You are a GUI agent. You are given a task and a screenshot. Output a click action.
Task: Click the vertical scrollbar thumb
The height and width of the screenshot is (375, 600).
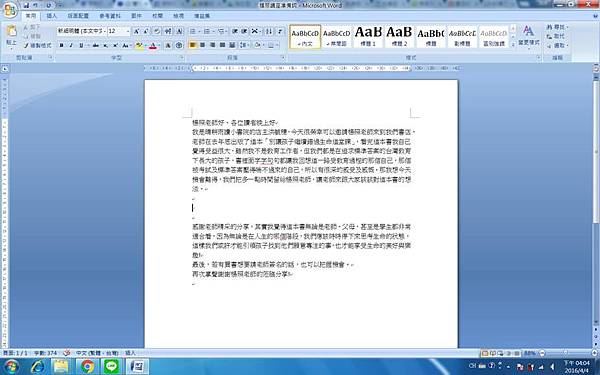pos(596,151)
